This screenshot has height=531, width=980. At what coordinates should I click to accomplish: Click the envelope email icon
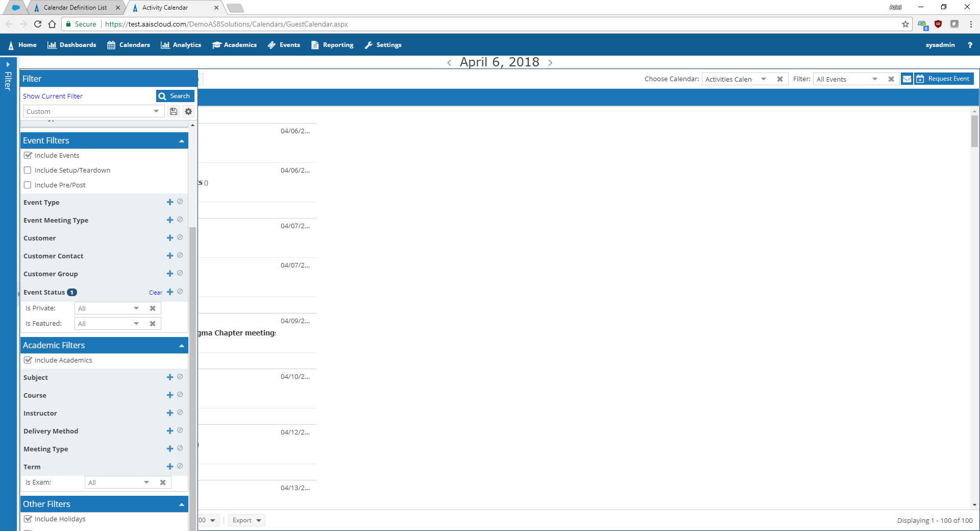907,79
